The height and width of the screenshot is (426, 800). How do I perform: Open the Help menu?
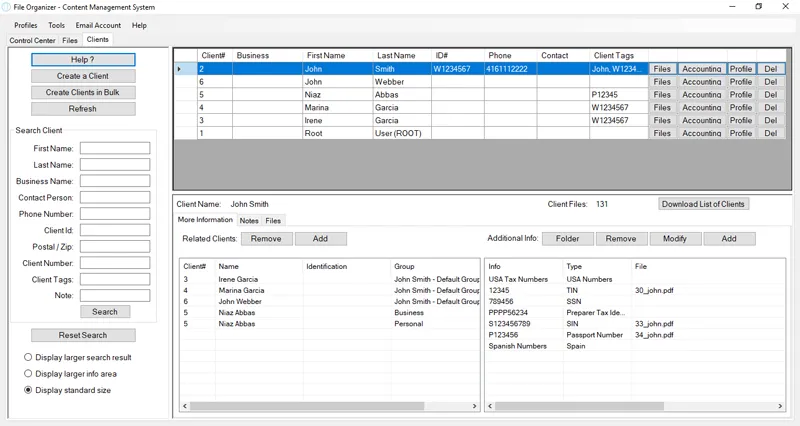(139, 25)
